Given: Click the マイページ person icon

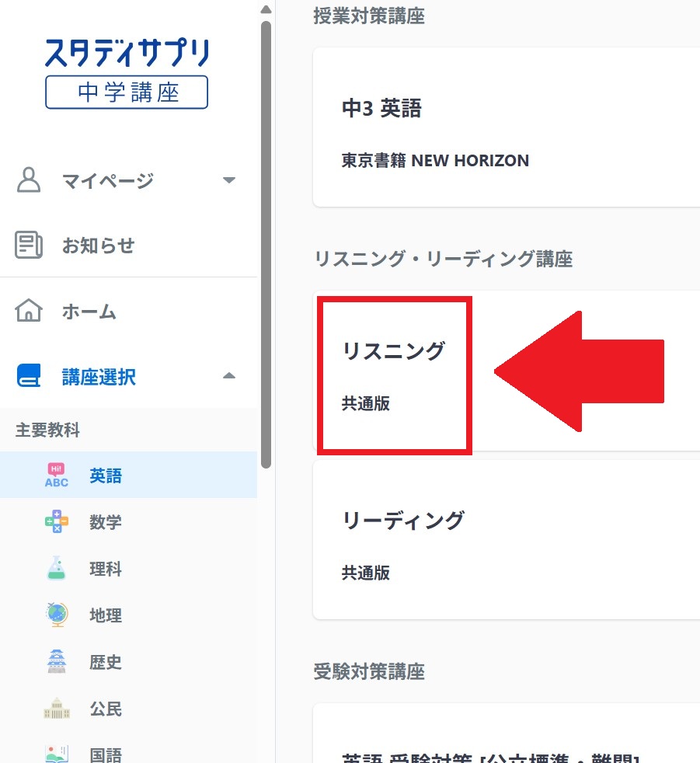Looking at the screenshot, I should click(29, 179).
